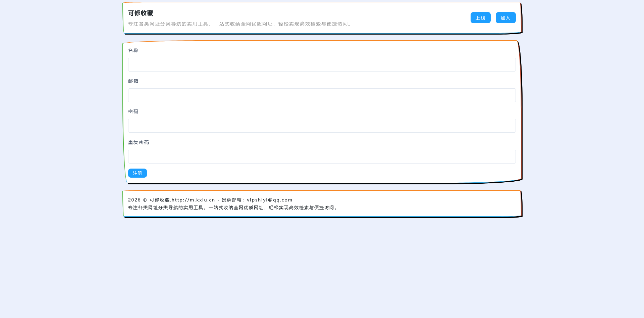Click the 密码 field label
Screen dimensions: 644x318
(133, 111)
